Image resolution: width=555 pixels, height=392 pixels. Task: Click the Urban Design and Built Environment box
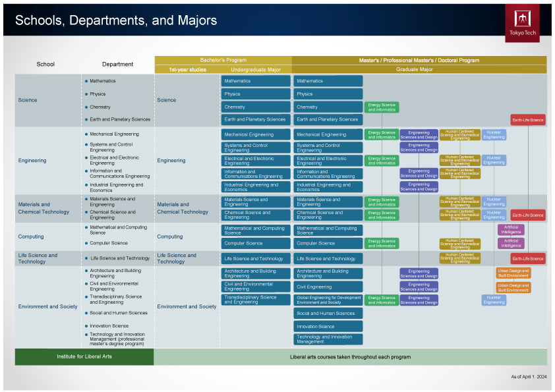coord(513,272)
